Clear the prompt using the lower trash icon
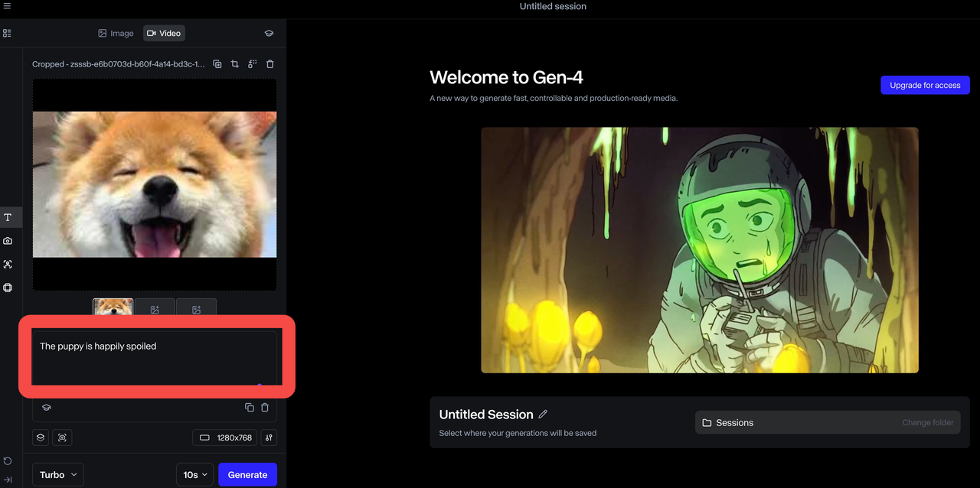Viewport: 980px width, 488px height. click(x=265, y=408)
